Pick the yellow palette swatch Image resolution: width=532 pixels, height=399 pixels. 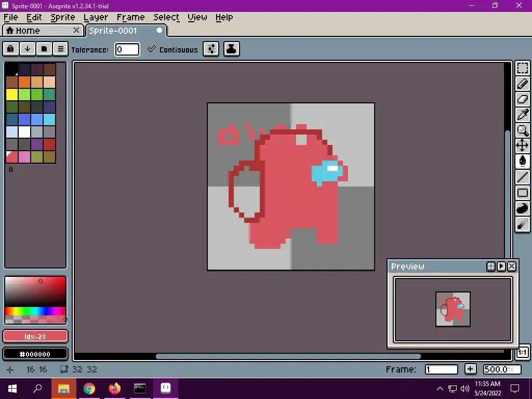click(12, 95)
